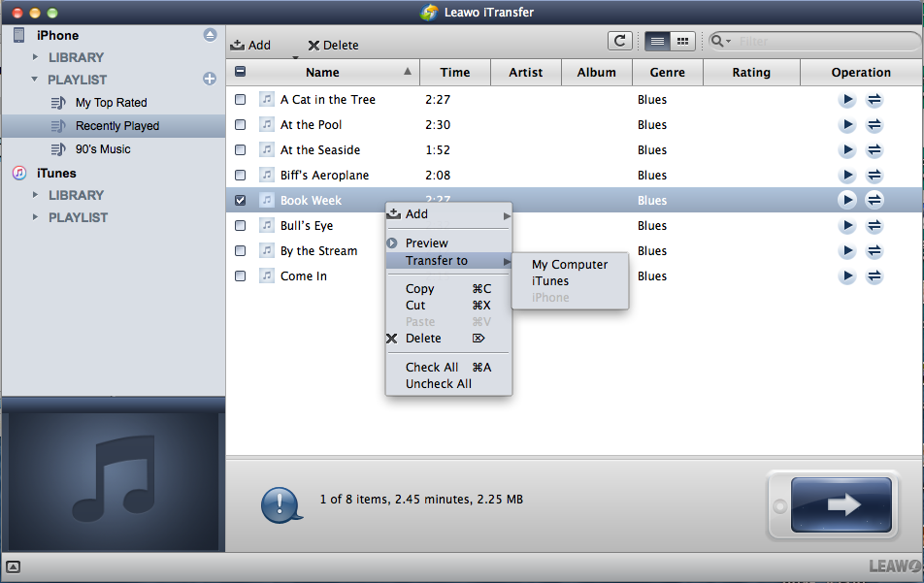This screenshot has width=924, height=583.
Task: Check the box for At the Seaside
Action: (x=241, y=150)
